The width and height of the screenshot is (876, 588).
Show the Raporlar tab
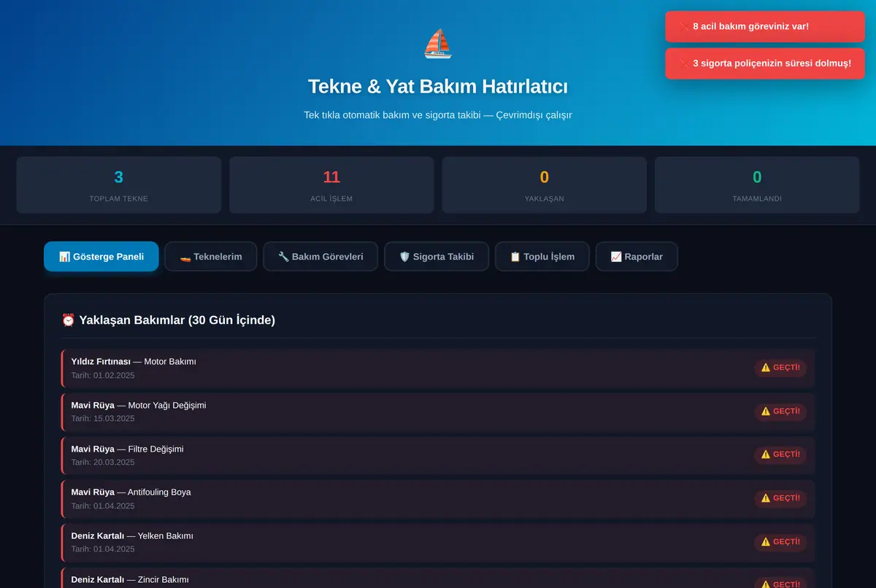click(x=637, y=257)
